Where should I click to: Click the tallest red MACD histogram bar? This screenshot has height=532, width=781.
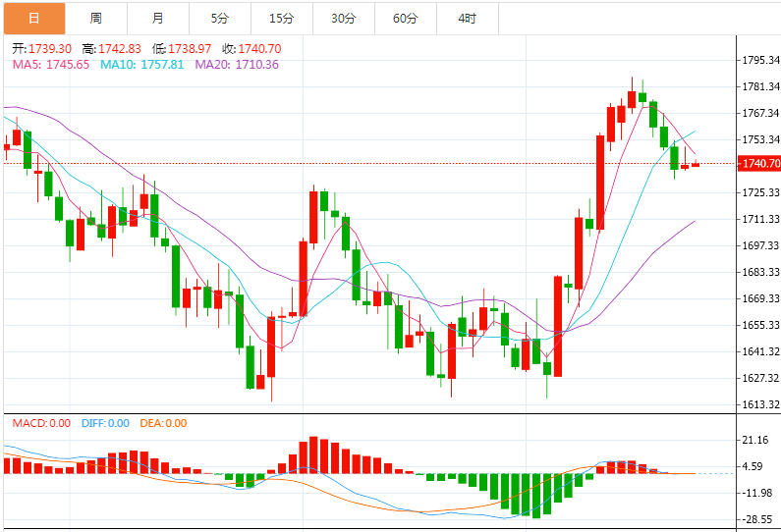313,455
